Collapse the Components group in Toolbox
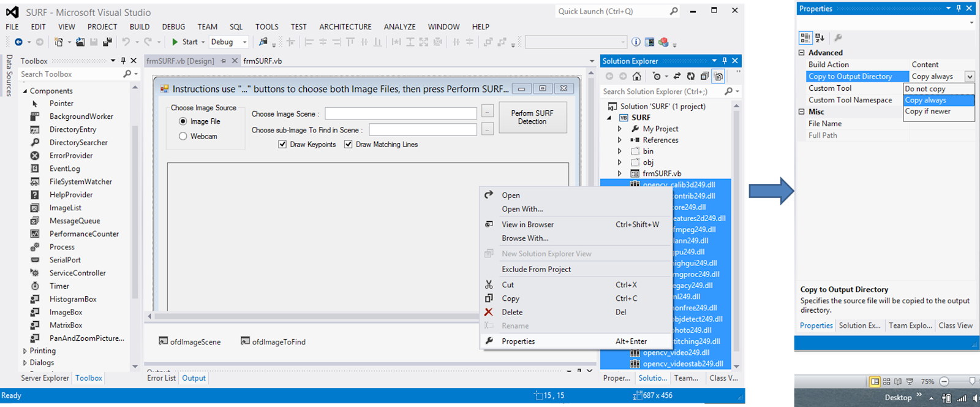 coord(25,91)
